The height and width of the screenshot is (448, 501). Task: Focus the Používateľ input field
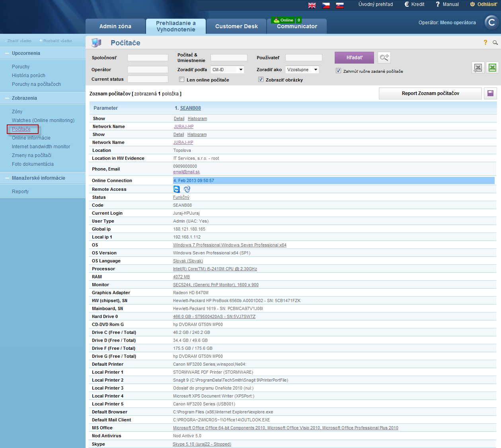pyautogui.click(x=304, y=58)
